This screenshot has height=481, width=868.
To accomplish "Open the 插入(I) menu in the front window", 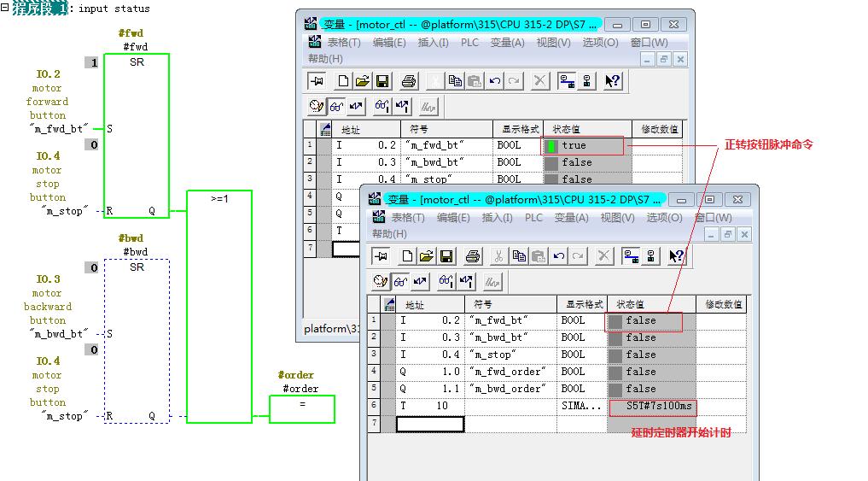I will (497, 218).
